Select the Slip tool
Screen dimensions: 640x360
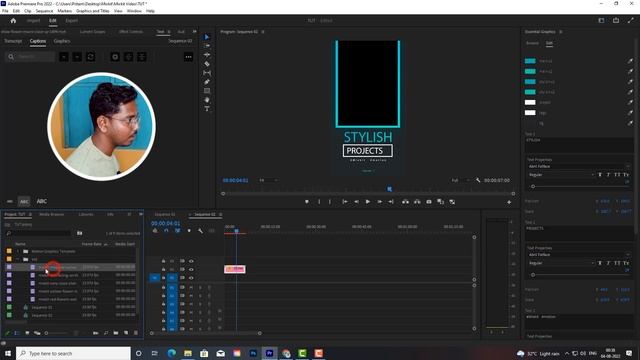[207, 73]
